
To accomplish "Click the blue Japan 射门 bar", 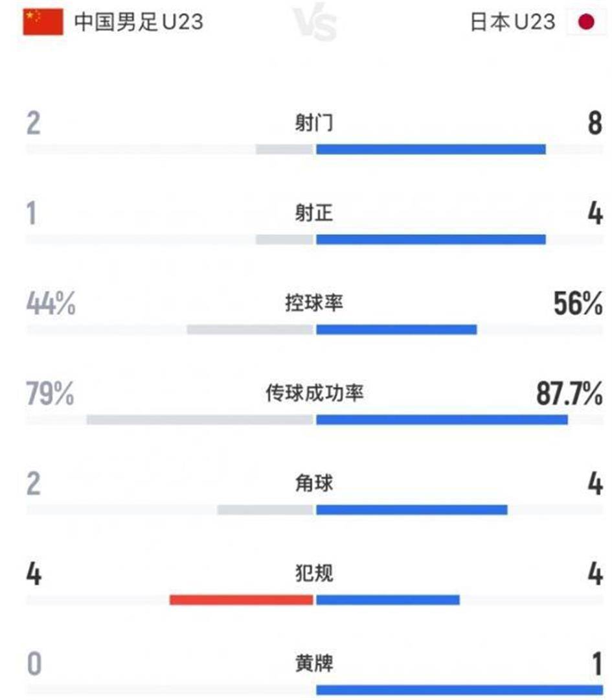I will (431, 149).
